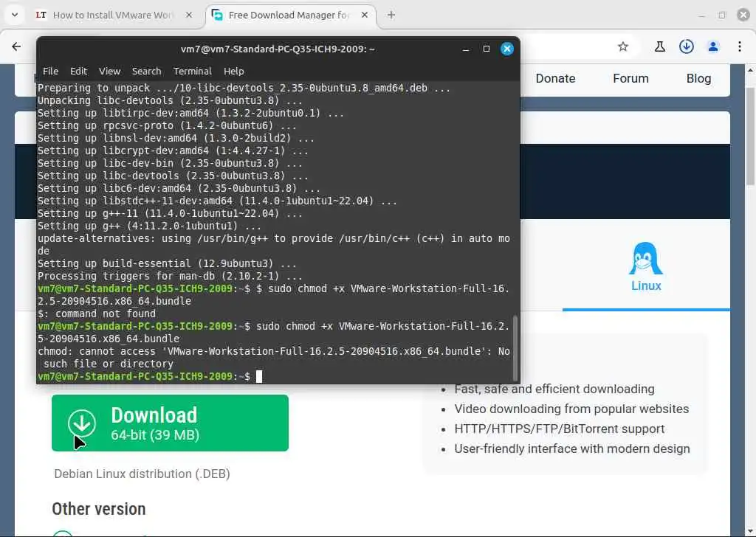Open Chrome Labs flask icon
The height and width of the screenshot is (537, 756).
click(x=659, y=46)
